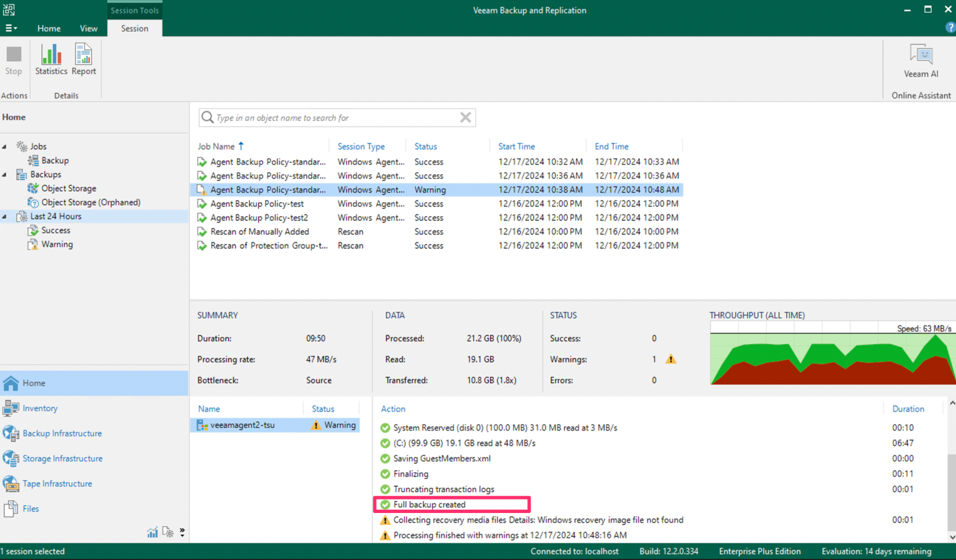Open the Statistics details
Image resolution: width=956 pixels, height=560 pixels.
coord(51,60)
